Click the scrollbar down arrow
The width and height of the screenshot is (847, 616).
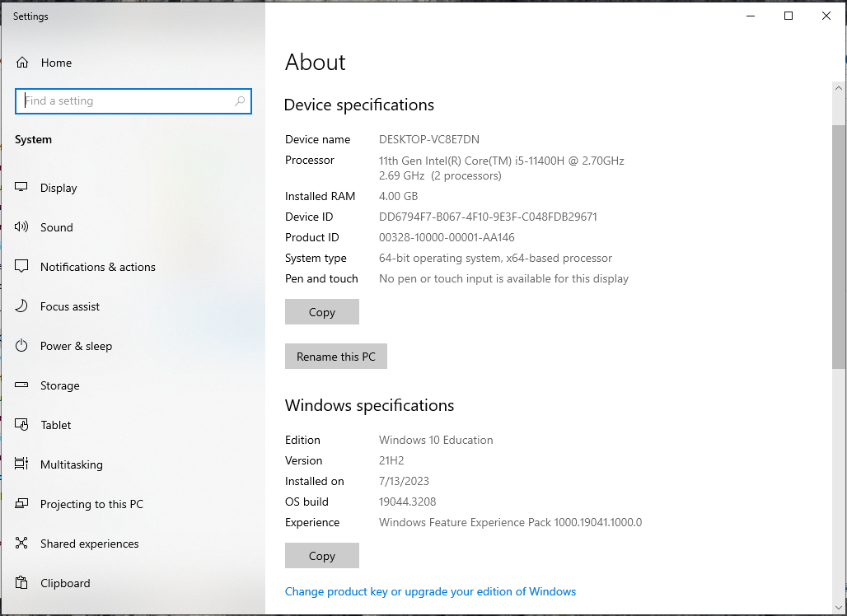click(839, 609)
